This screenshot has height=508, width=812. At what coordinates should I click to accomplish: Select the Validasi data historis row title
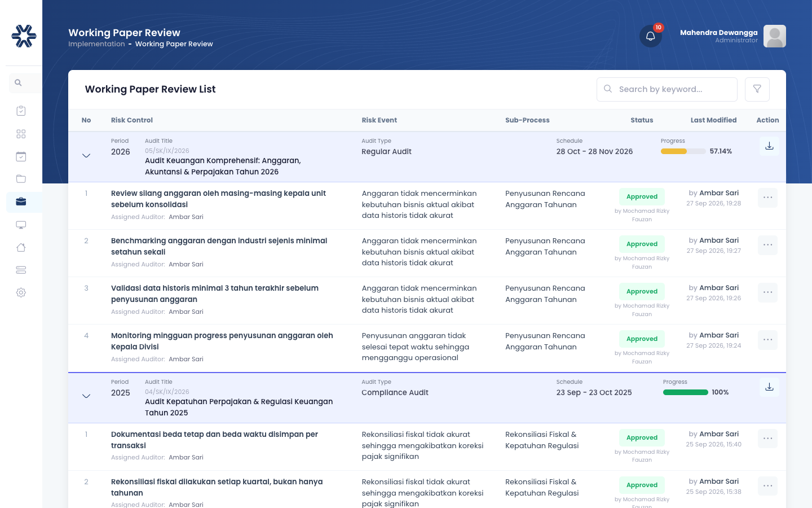215,294
